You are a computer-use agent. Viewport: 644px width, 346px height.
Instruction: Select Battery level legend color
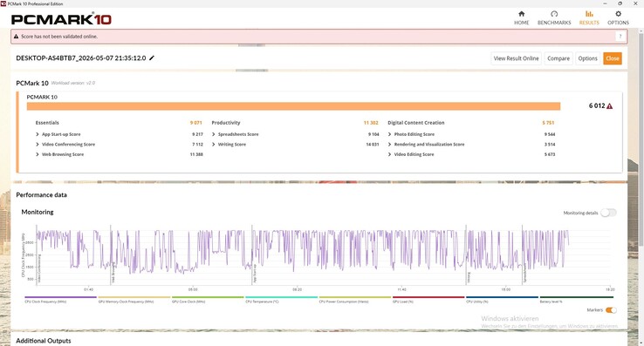(576, 297)
